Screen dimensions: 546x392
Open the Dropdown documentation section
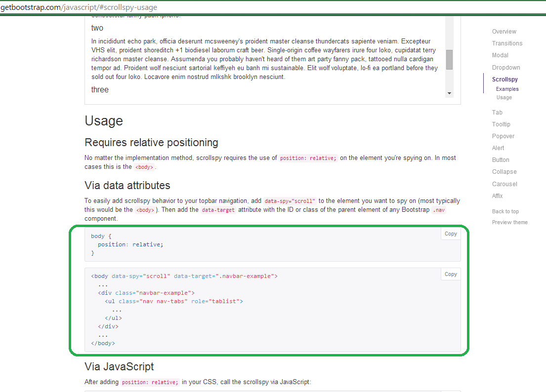[x=506, y=67]
